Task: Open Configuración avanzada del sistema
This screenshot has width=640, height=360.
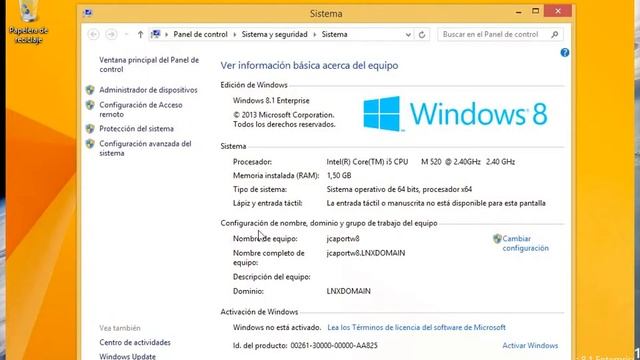Action: (x=145, y=148)
